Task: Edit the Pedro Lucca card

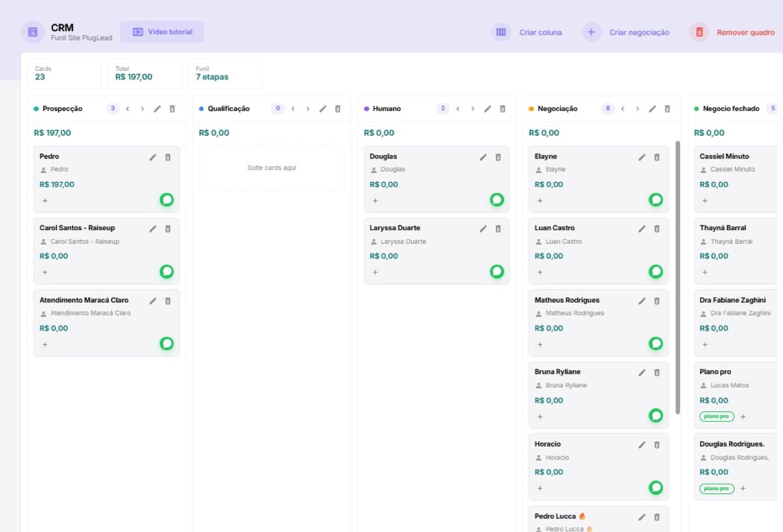Action: click(641, 517)
